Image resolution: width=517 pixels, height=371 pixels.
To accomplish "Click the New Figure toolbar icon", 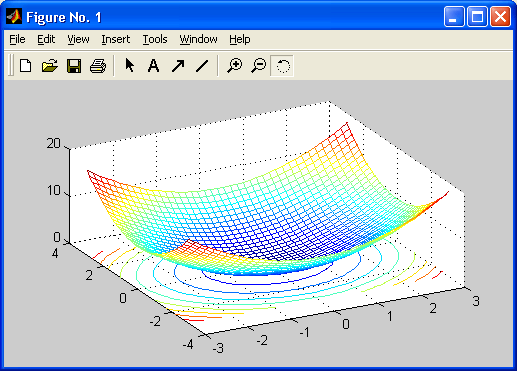I will point(26,66).
